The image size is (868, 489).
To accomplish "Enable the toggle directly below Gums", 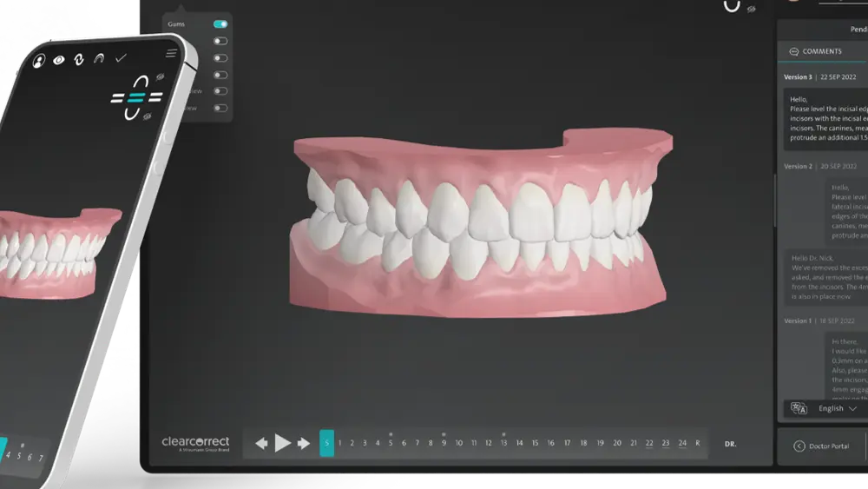I will click(x=220, y=41).
